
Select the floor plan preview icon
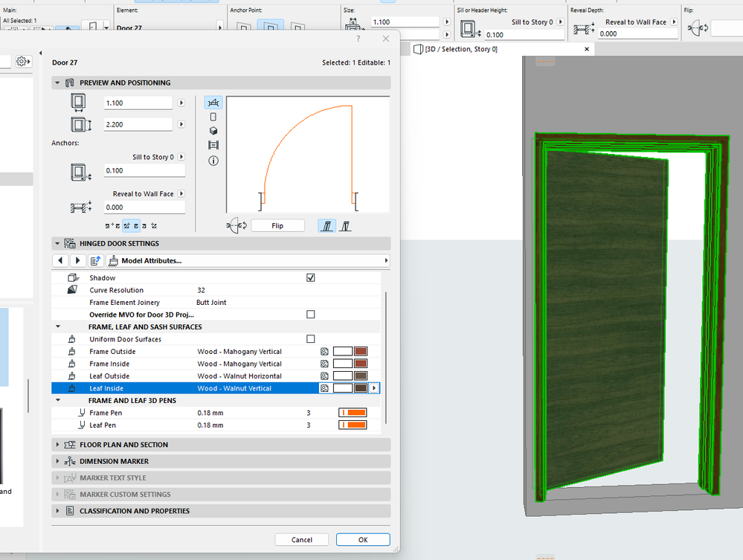[214, 103]
